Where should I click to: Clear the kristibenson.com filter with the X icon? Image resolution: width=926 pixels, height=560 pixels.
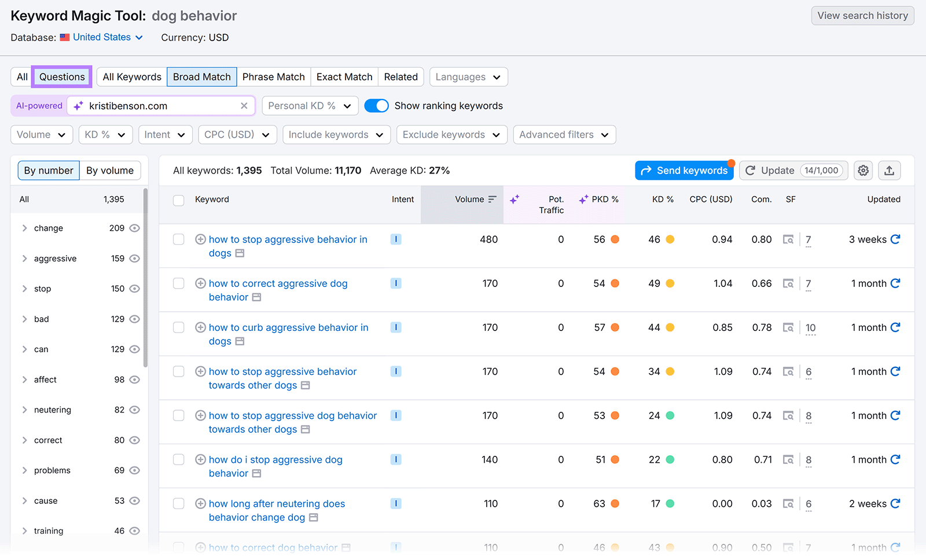point(244,105)
